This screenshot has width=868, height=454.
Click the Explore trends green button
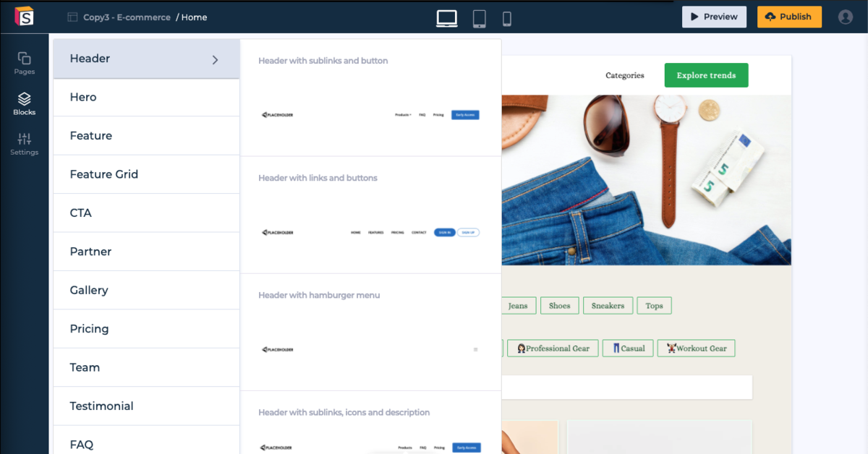[706, 75]
